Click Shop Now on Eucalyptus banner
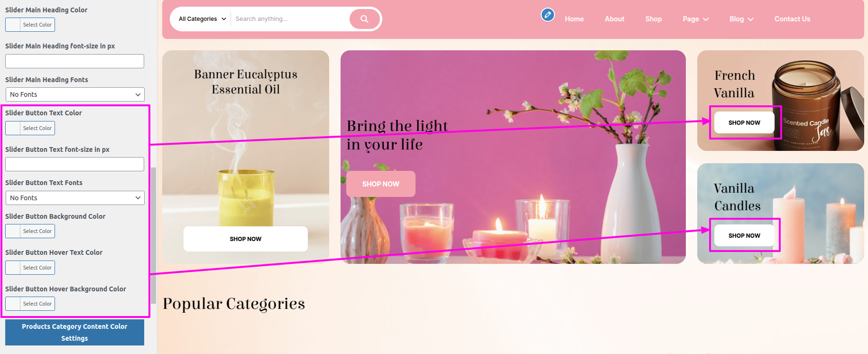This screenshot has height=354, width=868. tap(246, 239)
